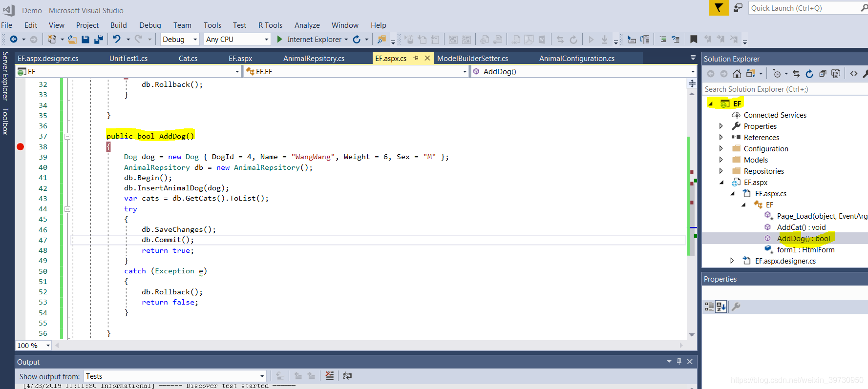This screenshot has width=868, height=389.
Task: Select Connected Services in Solution Explorer
Action: coord(775,115)
